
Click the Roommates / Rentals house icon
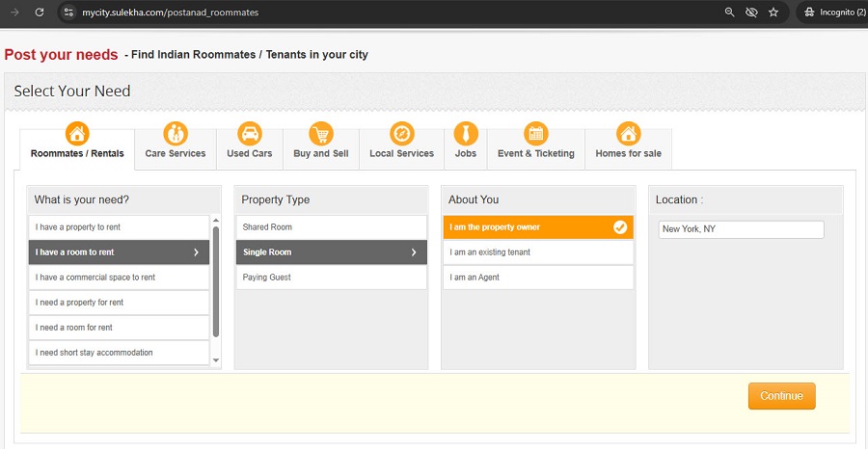pos(77,133)
